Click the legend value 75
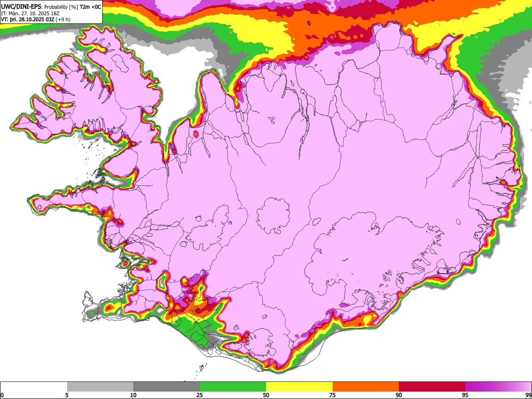 (x=333, y=395)
